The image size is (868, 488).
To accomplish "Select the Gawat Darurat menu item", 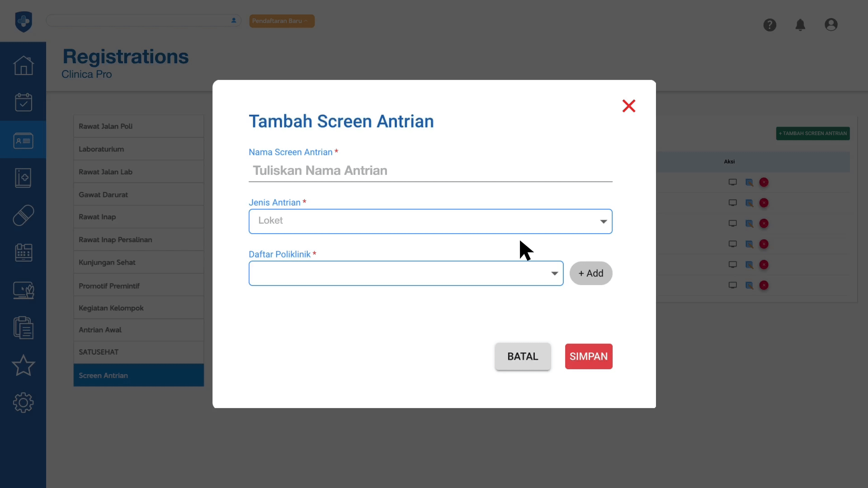I will tap(138, 195).
